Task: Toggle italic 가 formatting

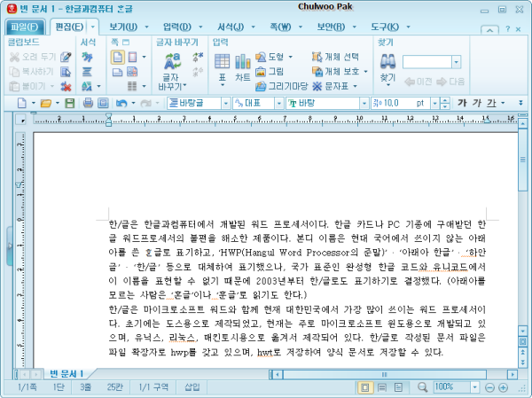Action: 477,103
